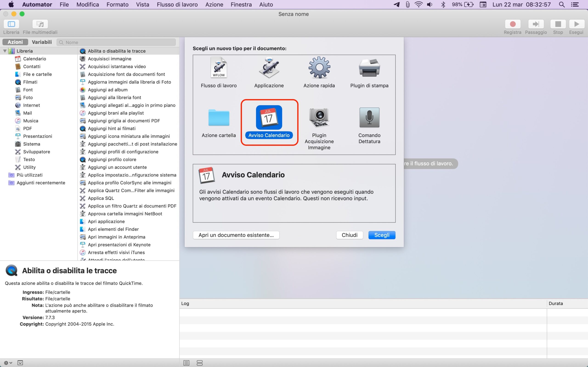The height and width of the screenshot is (367, 588).
Task: Toggle description pane button at bottom left
Action: tap(20, 363)
